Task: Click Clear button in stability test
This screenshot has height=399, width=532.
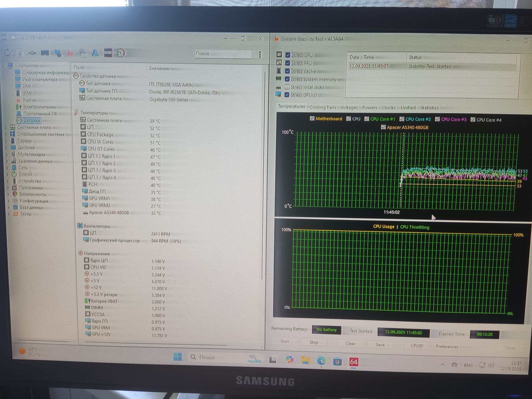Action: 350,344
